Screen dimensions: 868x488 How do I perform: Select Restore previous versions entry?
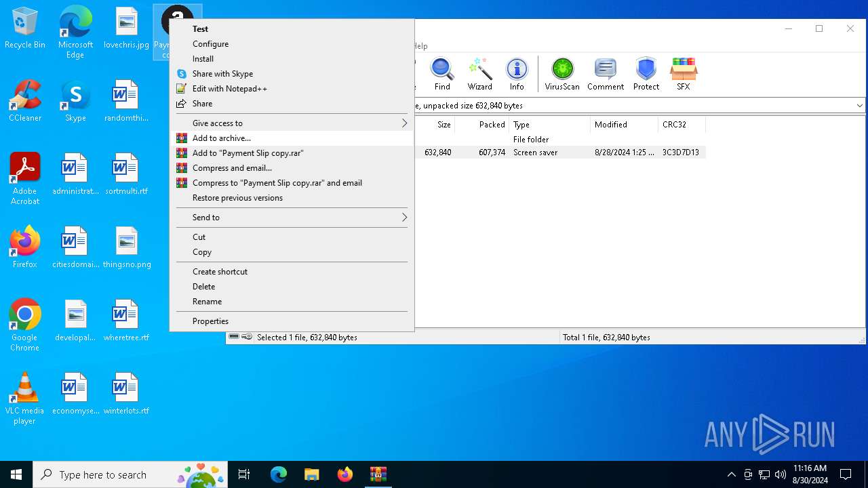click(x=292, y=198)
